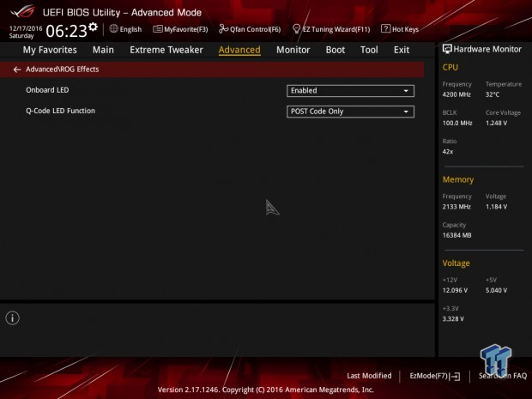Open the Q-Code LED Function dropdown
The image size is (532, 399).
(350, 112)
